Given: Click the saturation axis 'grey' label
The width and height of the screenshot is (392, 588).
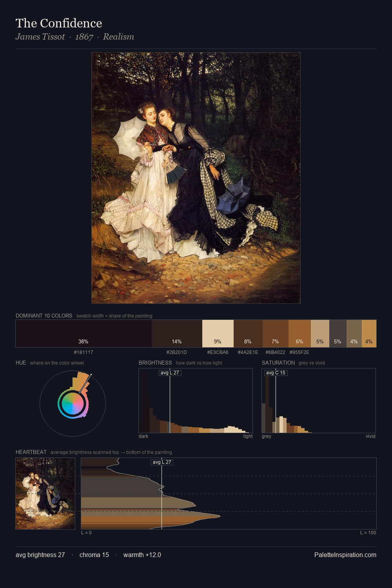Looking at the screenshot, I should pyautogui.click(x=267, y=436).
